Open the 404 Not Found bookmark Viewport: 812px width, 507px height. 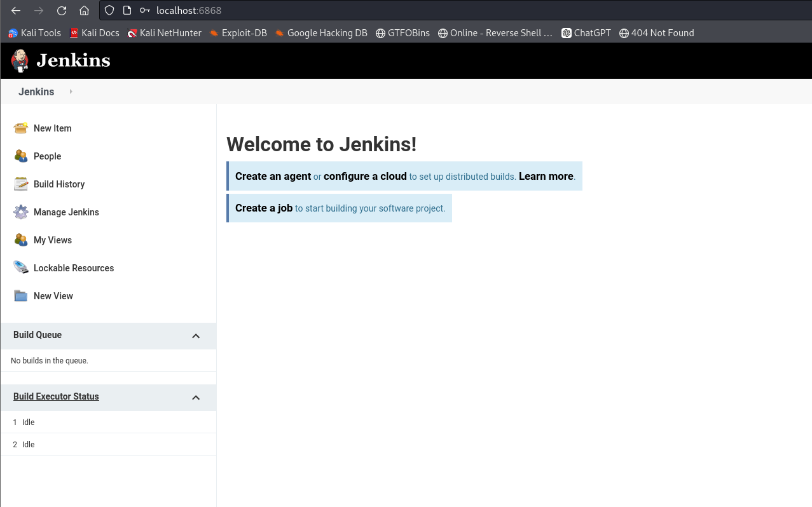pos(656,33)
